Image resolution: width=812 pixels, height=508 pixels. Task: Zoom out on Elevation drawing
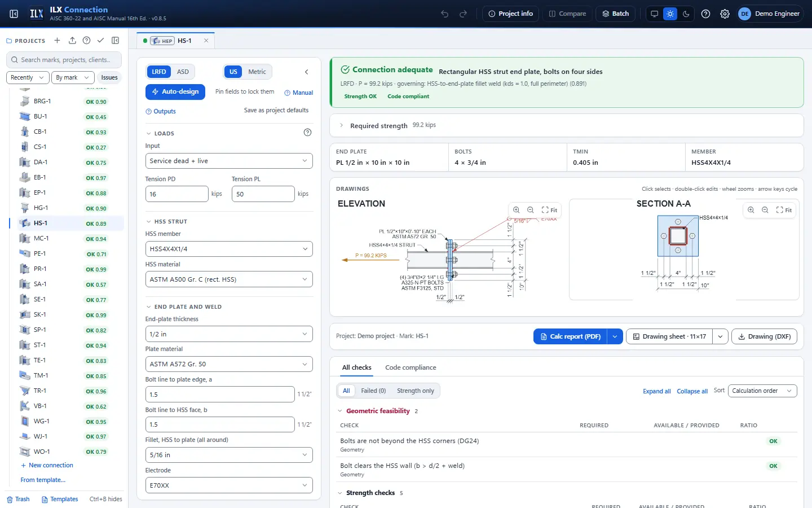tap(530, 210)
